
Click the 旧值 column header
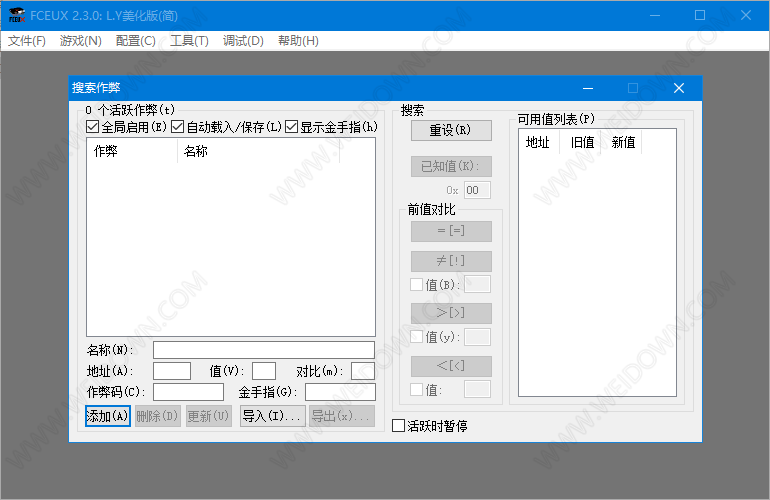click(580, 142)
